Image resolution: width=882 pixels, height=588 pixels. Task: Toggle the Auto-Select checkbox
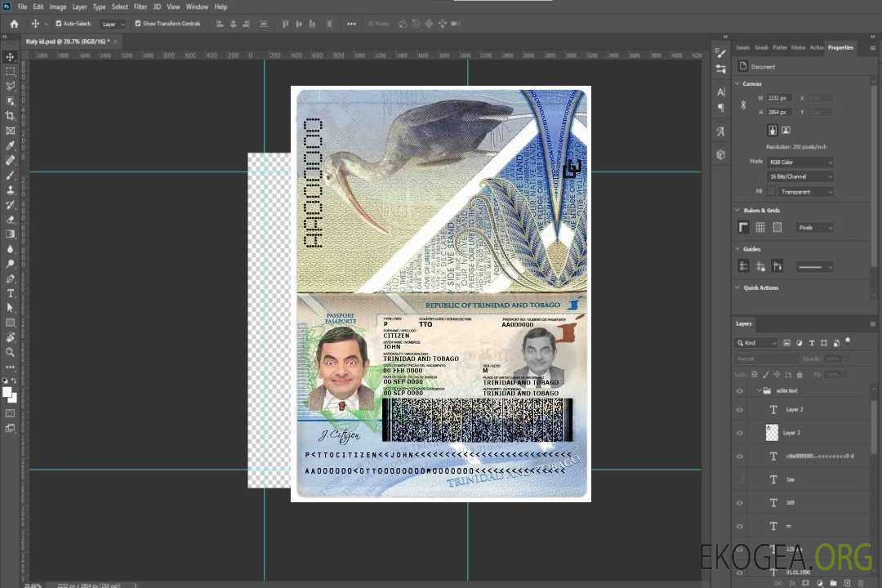tap(59, 24)
